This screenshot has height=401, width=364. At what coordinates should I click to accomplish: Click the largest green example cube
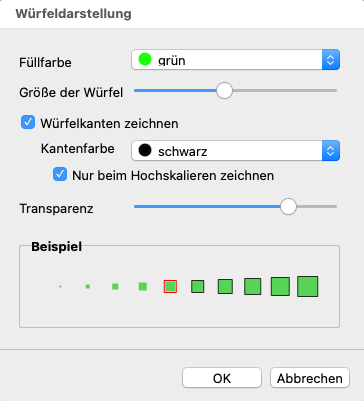click(308, 286)
